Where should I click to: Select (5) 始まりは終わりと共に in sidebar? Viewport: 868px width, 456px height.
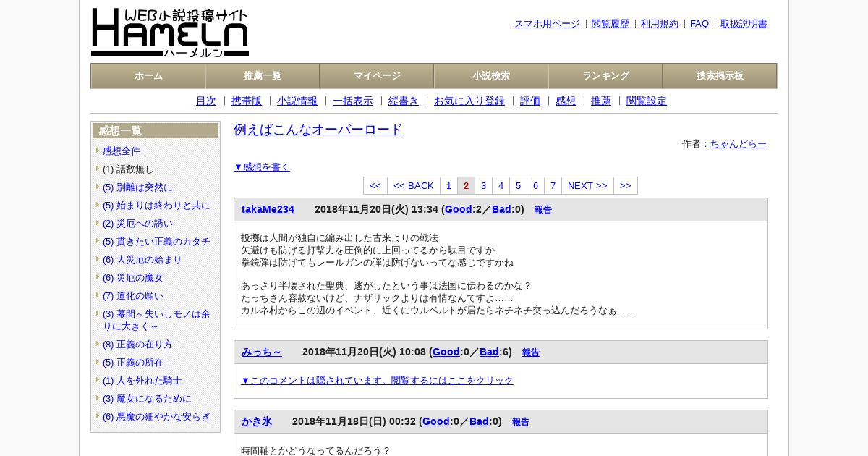click(x=156, y=206)
